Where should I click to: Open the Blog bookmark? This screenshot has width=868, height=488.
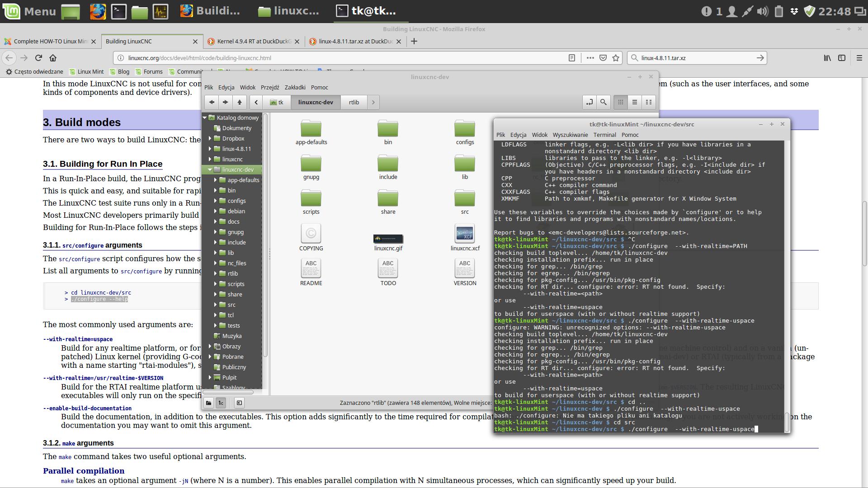click(119, 71)
